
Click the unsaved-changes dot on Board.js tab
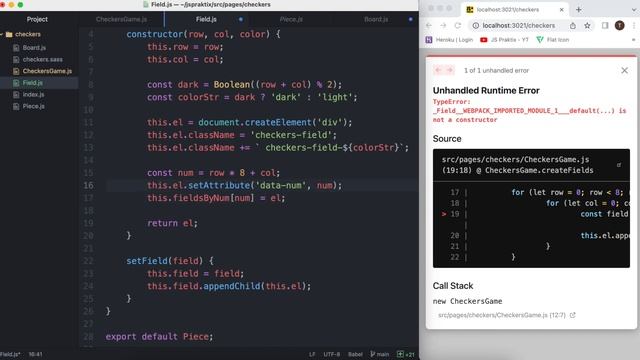coord(411,19)
